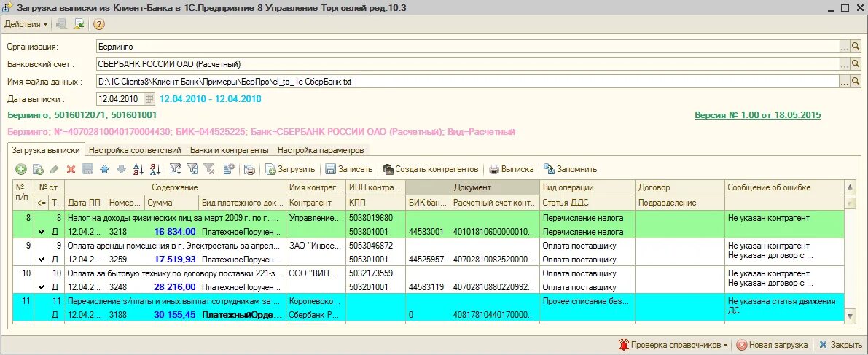The height and width of the screenshot is (355, 868).
Task: Move the row up with the blue arrow
Action: click(x=105, y=169)
